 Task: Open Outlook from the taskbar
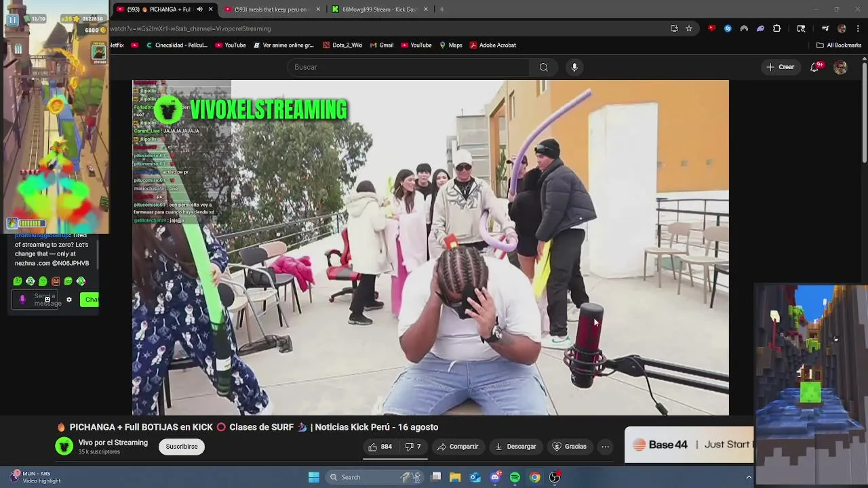475,477
